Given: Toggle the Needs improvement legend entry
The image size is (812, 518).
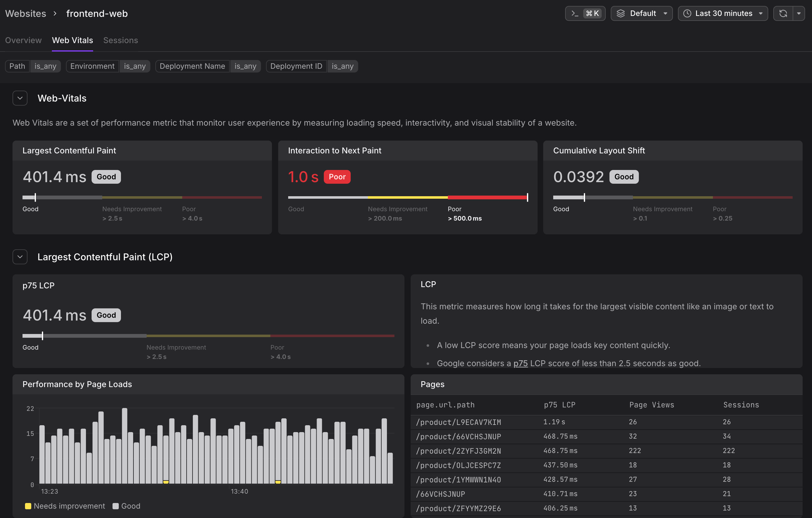Looking at the screenshot, I should tap(65, 506).
